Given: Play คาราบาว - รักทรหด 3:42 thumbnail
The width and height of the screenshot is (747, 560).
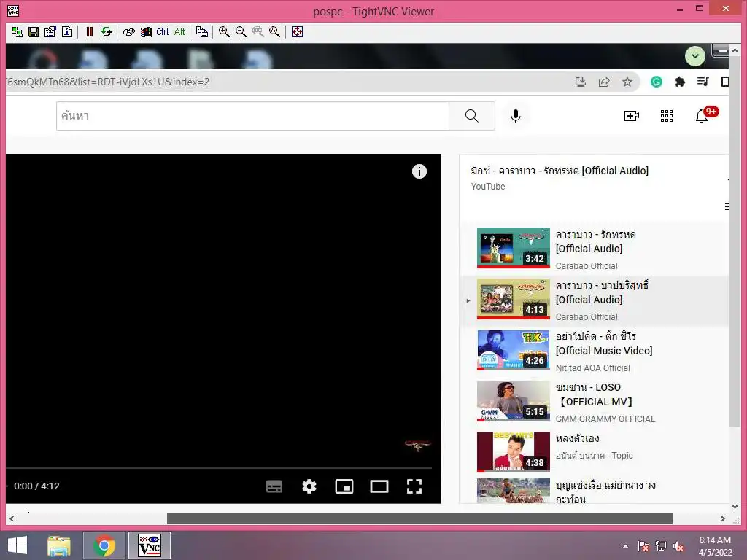Looking at the screenshot, I should (x=513, y=248).
